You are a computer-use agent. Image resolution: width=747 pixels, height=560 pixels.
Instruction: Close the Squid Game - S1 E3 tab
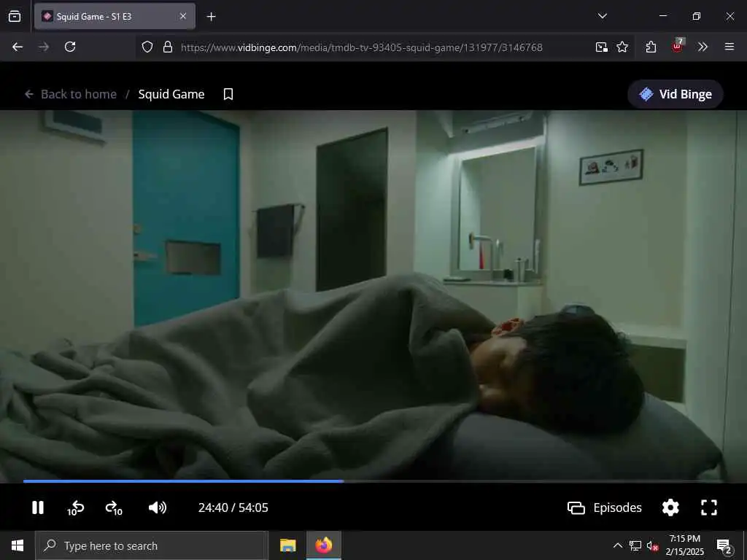(183, 16)
